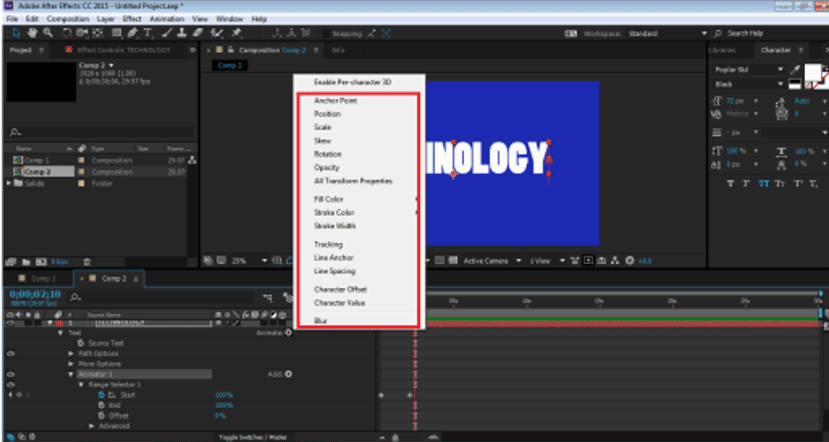Switch to the Libraries panel tab
829x442 pixels.
[721, 50]
